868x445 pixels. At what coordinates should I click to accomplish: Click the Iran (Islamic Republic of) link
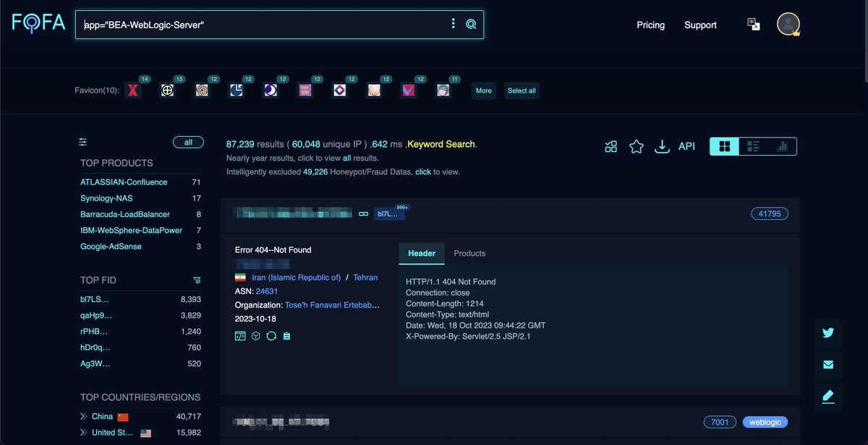tap(296, 277)
